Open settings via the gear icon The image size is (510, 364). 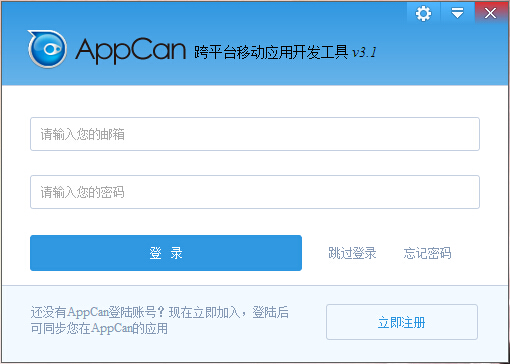tap(423, 13)
